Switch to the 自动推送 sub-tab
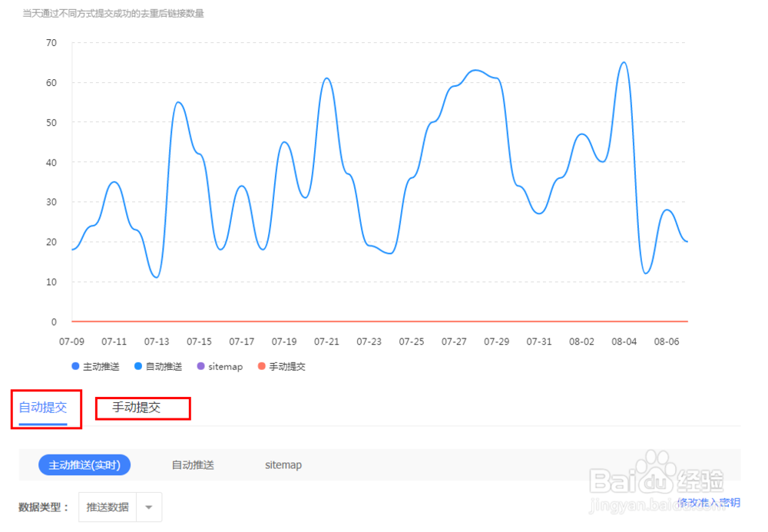The width and height of the screenshot is (768, 532). point(193,465)
